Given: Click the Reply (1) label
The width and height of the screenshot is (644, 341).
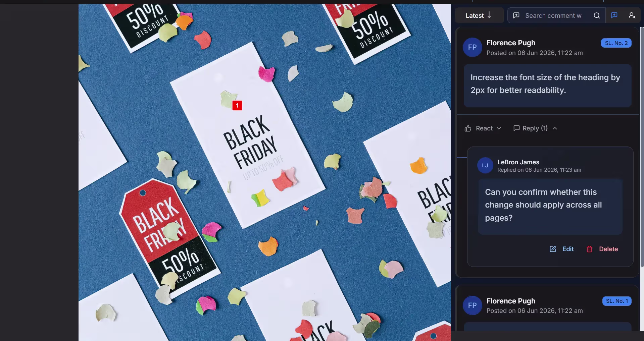Looking at the screenshot, I should point(535,128).
